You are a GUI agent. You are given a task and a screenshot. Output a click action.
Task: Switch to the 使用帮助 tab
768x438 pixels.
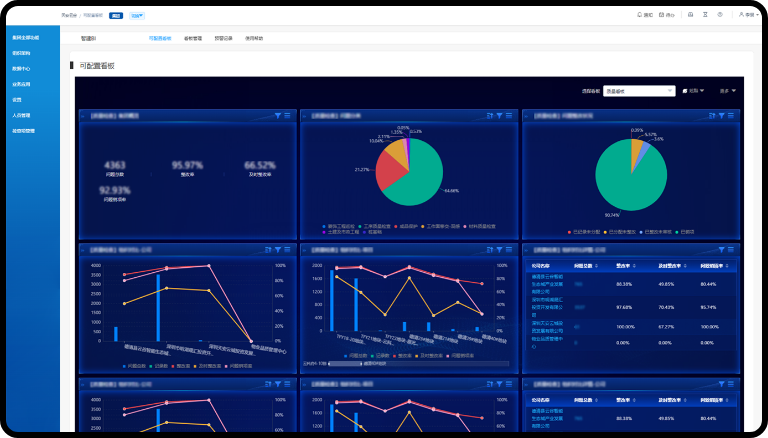pyautogui.click(x=254, y=38)
